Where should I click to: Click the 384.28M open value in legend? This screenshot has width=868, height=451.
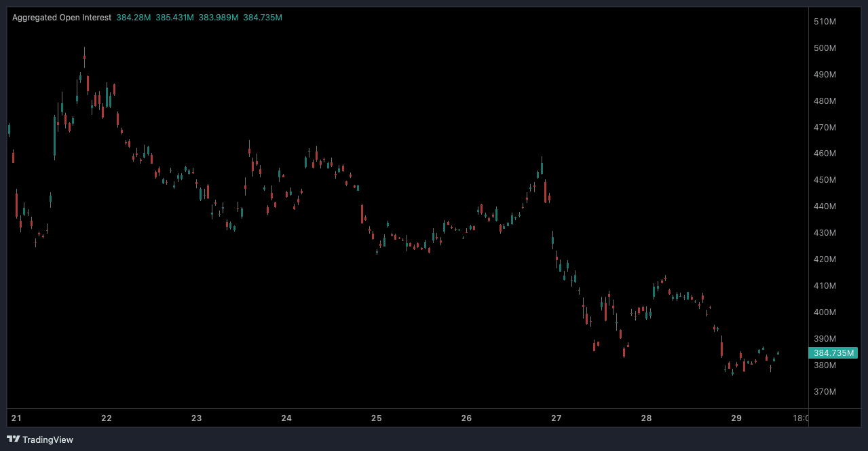[x=134, y=18]
